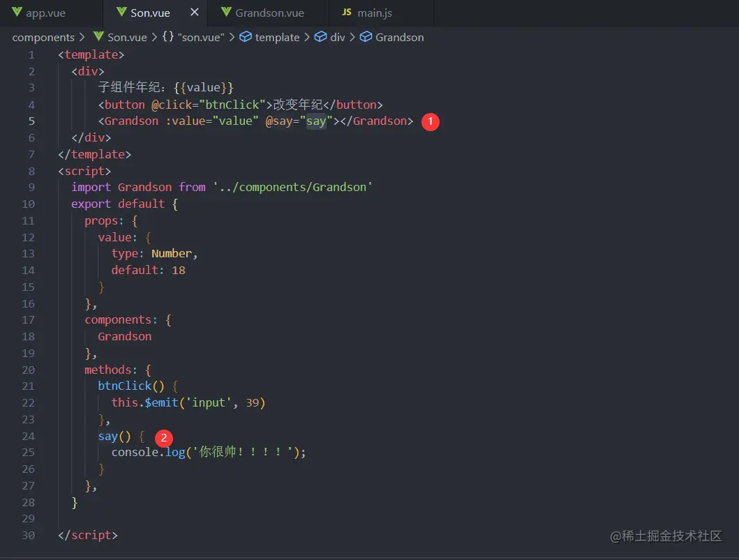This screenshot has height=560, width=739.
Task: Click the cube icon before template breadcrumb
Action: pyautogui.click(x=246, y=37)
